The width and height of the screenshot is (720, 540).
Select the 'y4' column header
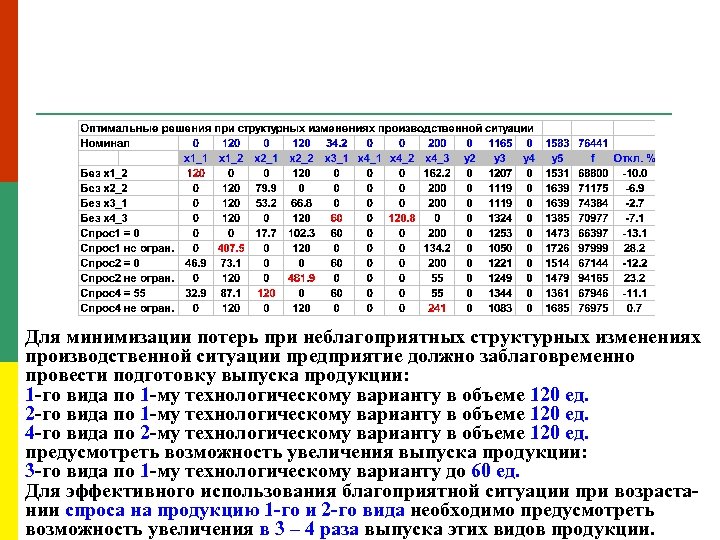pos(529,158)
